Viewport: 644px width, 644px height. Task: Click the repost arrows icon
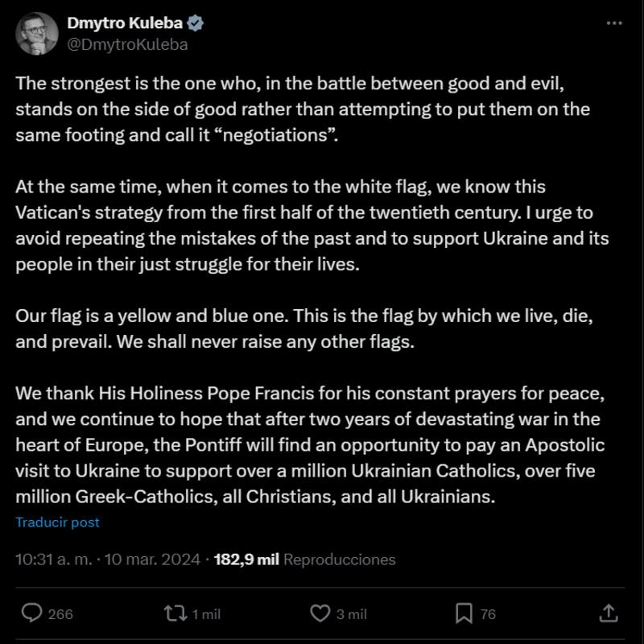174,613
